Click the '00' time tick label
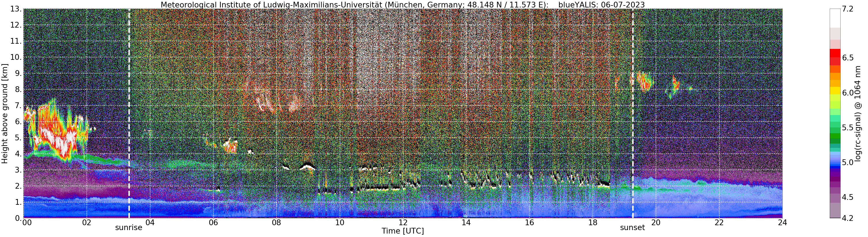 pos(27,223)
